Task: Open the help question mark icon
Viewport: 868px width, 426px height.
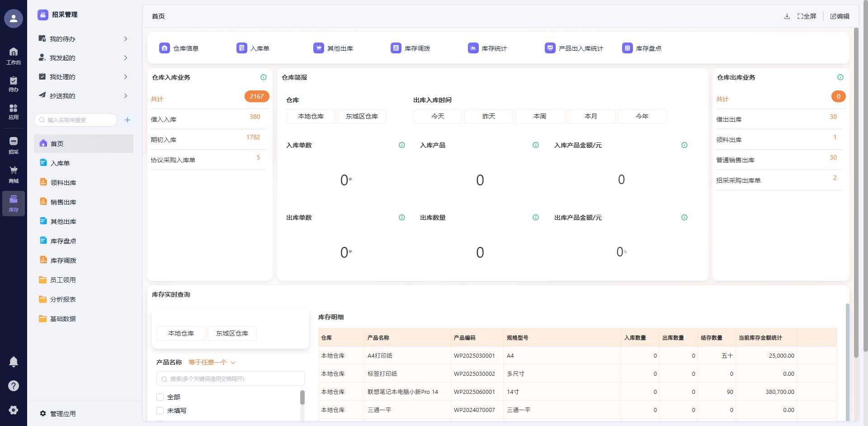Action: click(x=14, y=386)
